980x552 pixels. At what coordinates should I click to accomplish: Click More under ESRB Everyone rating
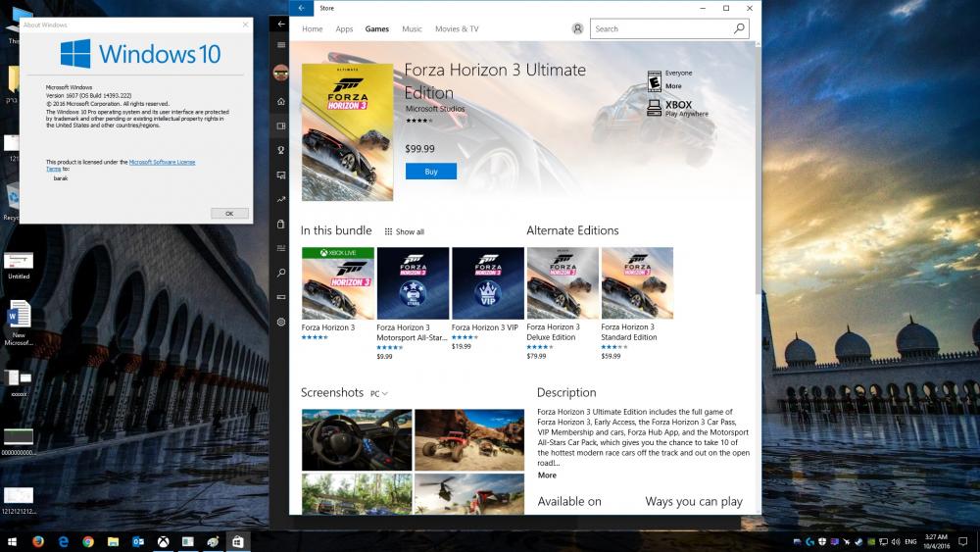tap(673, 86)
